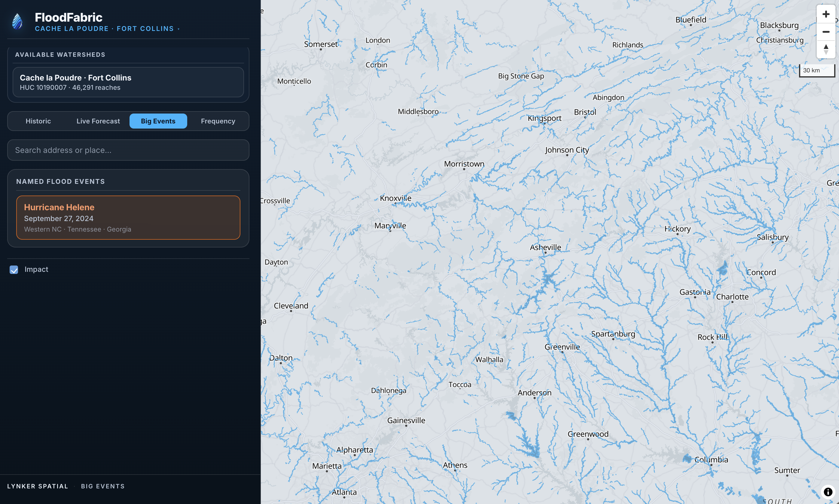The height and width of the screenshot is (504, 839).
Task: Click the Salisbury city label
Action: 772,237
